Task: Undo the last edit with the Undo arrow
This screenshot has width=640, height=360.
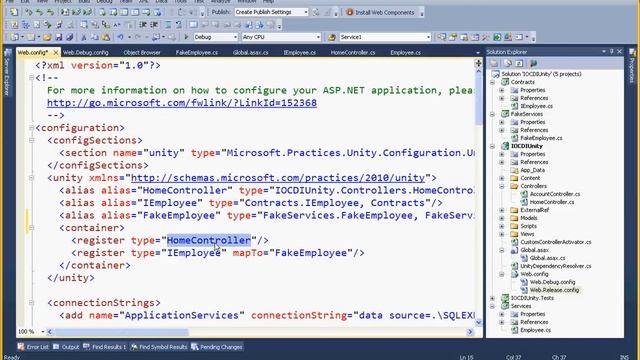Action: click(120, 37)
